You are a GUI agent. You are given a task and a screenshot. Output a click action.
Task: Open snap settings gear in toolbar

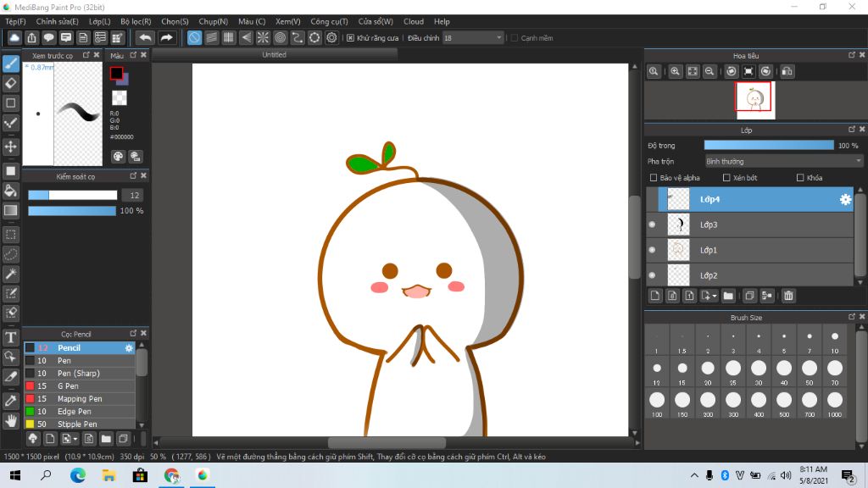tap(331, 37)
